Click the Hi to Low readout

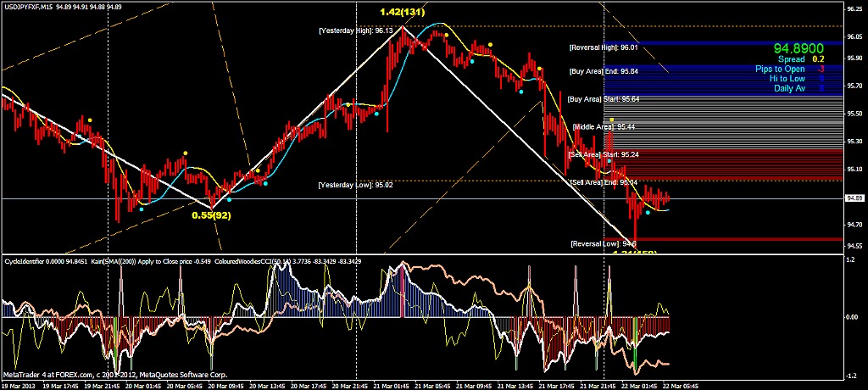click(797, 79)
